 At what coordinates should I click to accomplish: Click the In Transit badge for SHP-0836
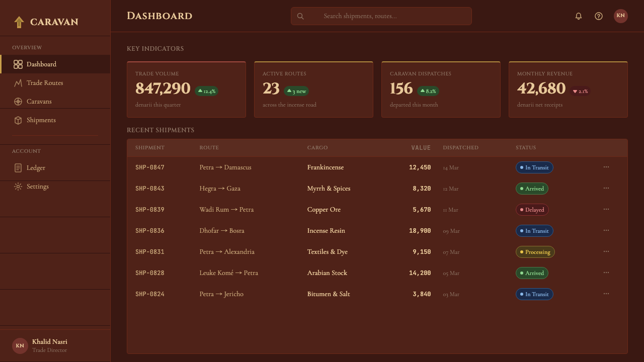[534, 231]
